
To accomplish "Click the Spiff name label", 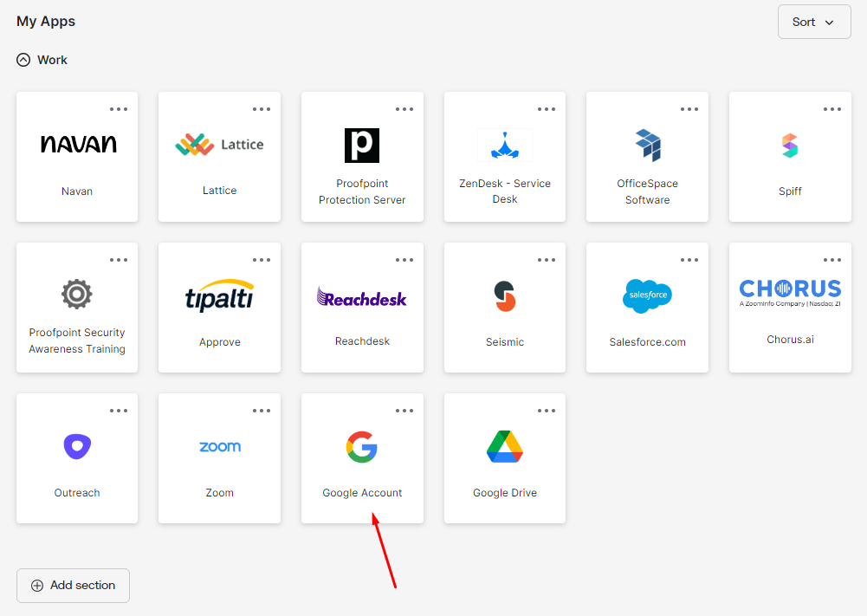I will point(790,191).
